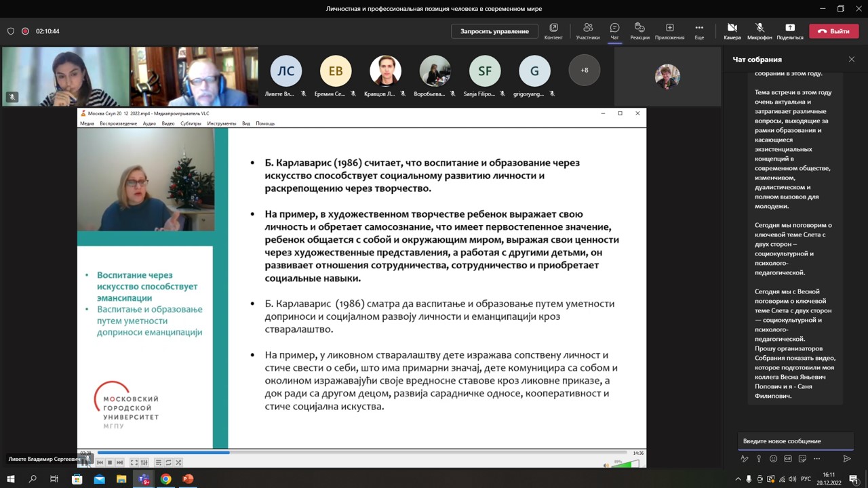The height and width of the screenshot is (488, 868).
Task: Leave the meeting with Выйти button
Action: [x=833, y=31]
